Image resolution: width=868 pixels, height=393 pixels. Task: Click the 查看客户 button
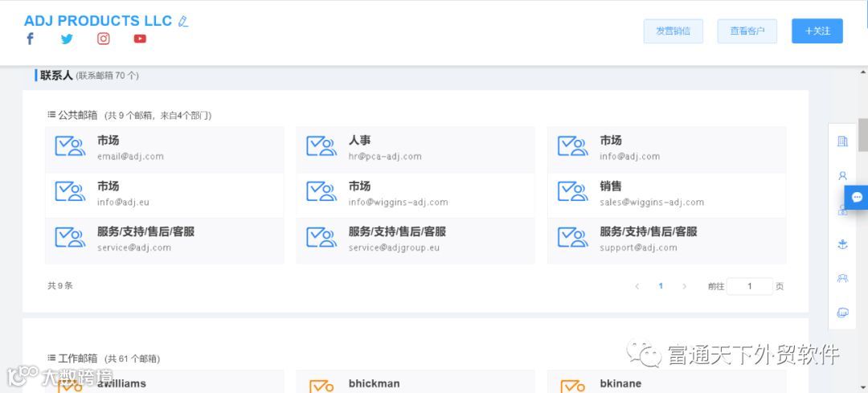tap(747, 31)
